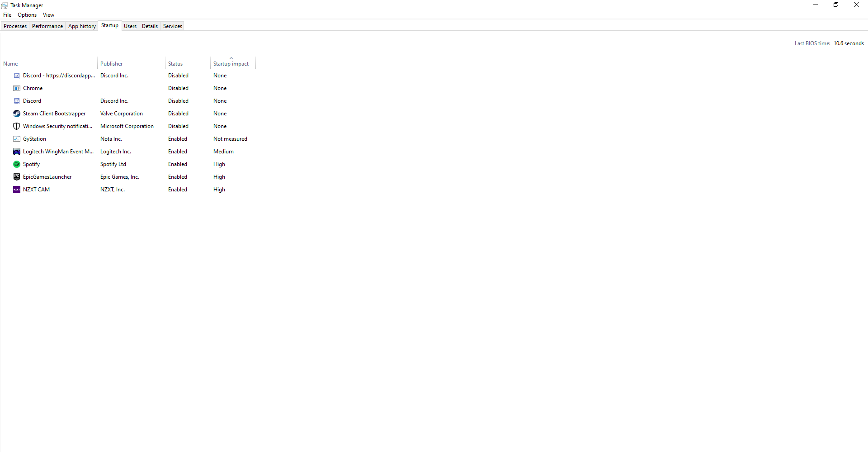Click the Logitech Inc. publisher cell

point(116,152)
